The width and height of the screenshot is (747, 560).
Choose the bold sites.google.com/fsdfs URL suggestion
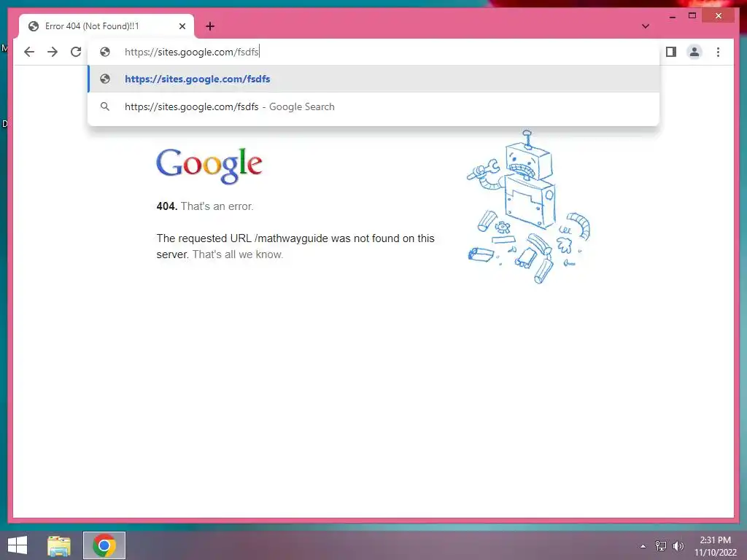pyautogui.click(x=374, y=79)
